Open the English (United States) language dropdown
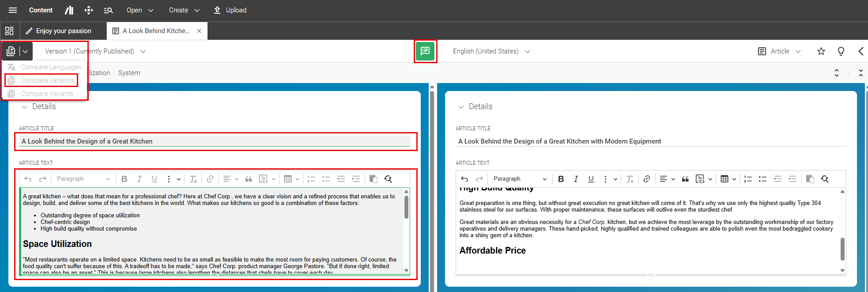The image size is (868, 292). point(491,51)
